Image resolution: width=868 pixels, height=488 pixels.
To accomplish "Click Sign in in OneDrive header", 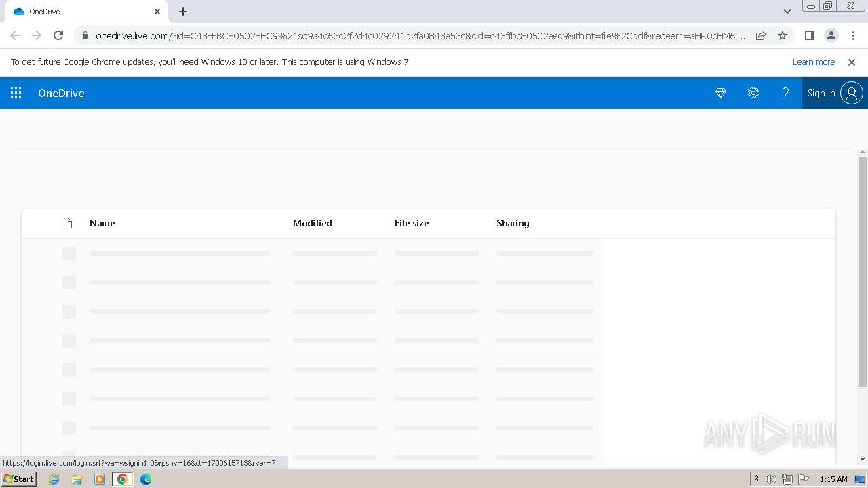I will point(835,93).
